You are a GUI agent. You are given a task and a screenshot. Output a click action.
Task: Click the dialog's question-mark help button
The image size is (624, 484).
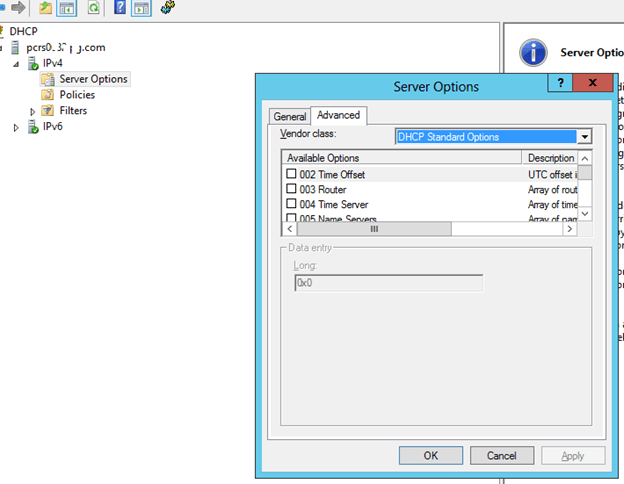[x=561, y=85]
